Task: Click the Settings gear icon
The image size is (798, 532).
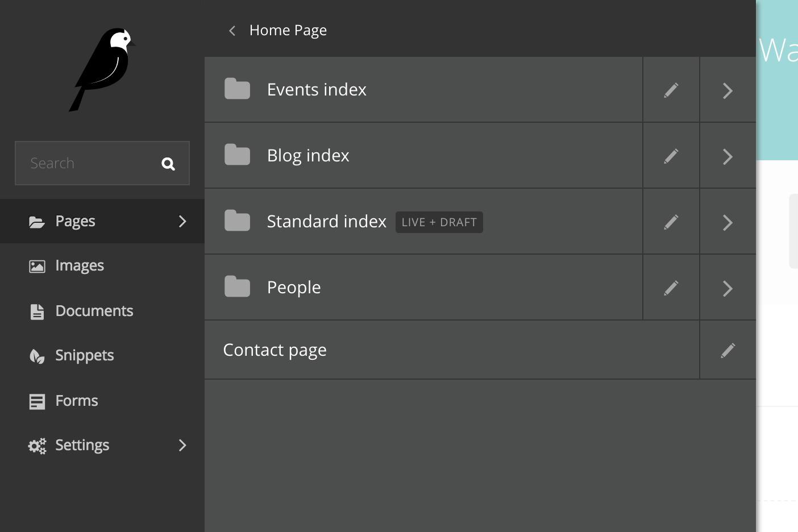Action: [x=36, y=446]
